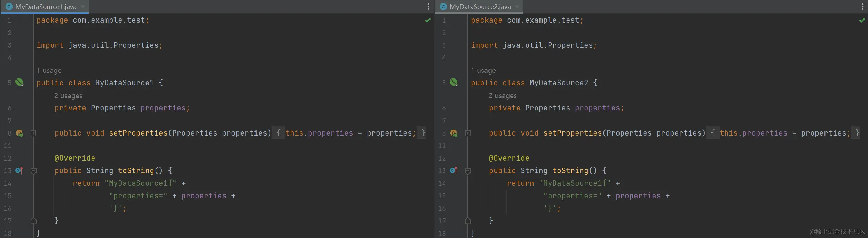Image resolution: width=868 pixels, height=238 pixels.
Task: Open left editor tab options menu
Action: 428,7
